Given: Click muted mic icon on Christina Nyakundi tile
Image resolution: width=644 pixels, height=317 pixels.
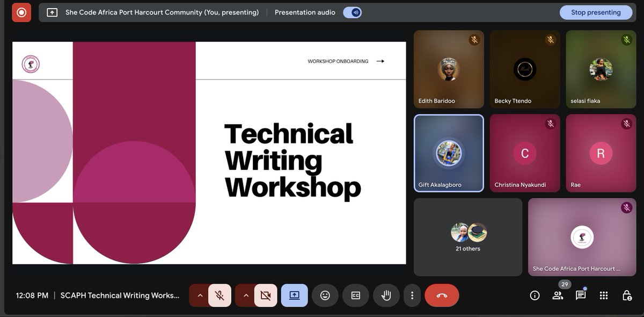Looking at the screenshot, I should click(550, 124).
